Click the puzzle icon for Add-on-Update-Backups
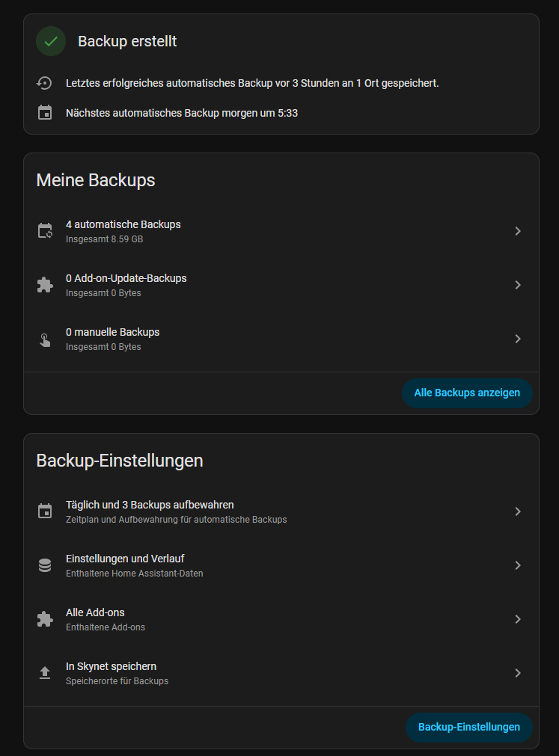The height and width of the screenshot is (756, 559). 45,285
